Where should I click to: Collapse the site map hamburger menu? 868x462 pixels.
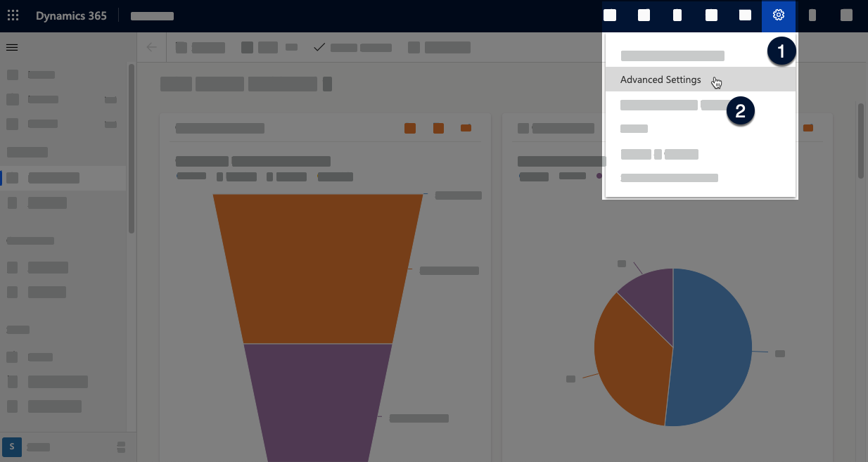(x=12, y=47)
